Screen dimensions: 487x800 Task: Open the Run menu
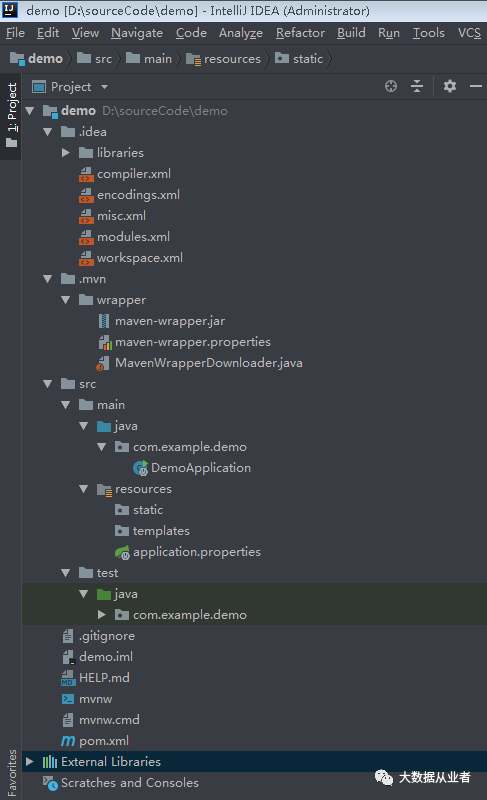[389, 33]
